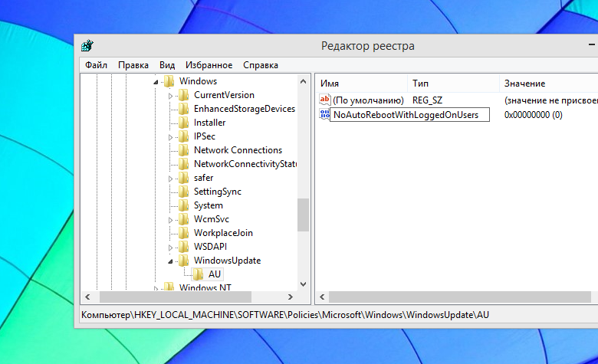
Task: Click the Значение column header
Action: click(549, 84)
